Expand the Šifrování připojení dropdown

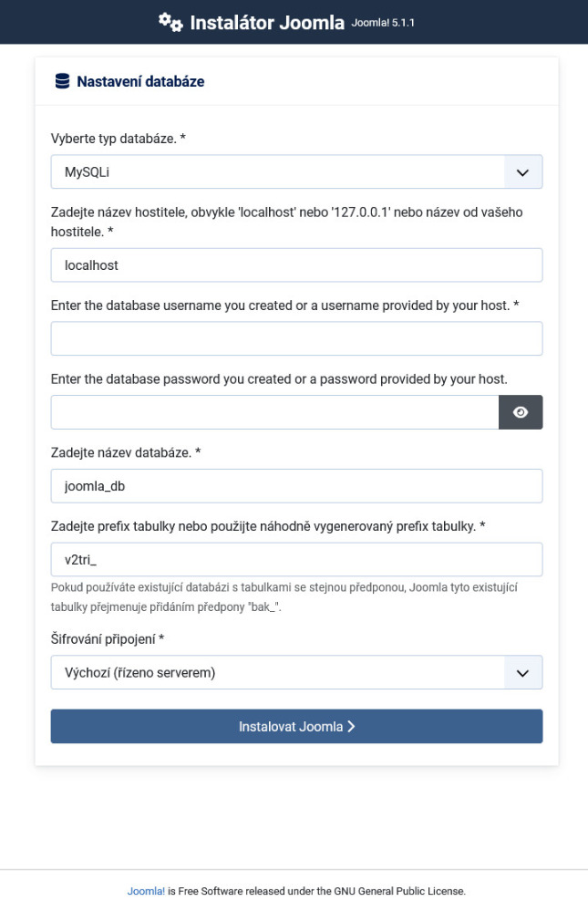(278, 672)
